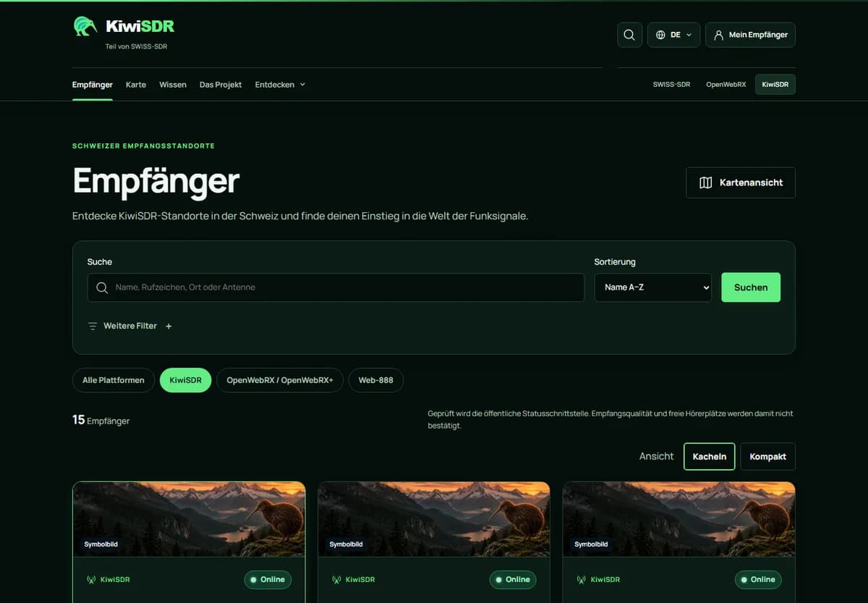This screenshot has height=603, width=868.
Task: Click the KiwiSDR kiwi bird logo
Action: coord(85,26)
